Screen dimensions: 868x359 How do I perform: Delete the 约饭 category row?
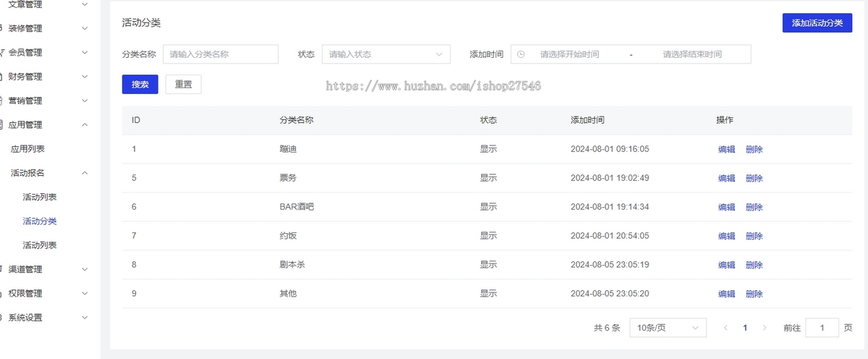(x=754, y=236)
